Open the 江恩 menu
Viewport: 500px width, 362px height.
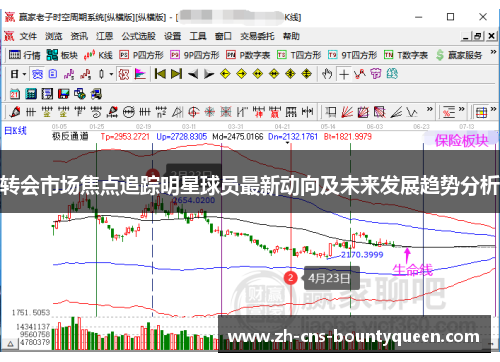(104, 36)
